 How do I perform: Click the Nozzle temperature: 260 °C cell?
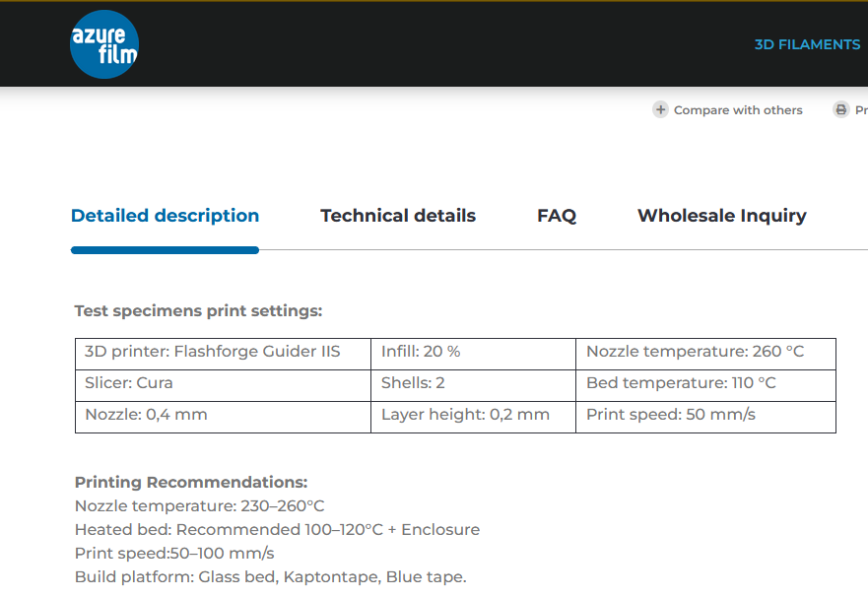[x=705, y=354]
